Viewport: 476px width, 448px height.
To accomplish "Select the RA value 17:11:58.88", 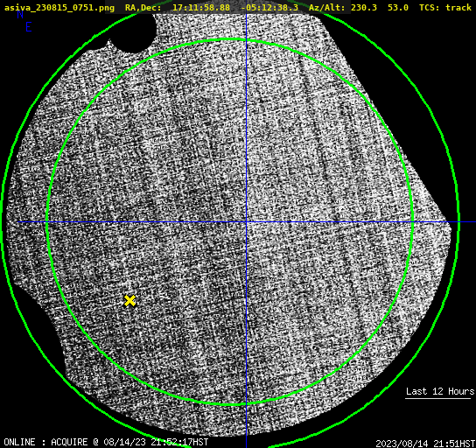I will pyautogui.click(x=201, y=8).
